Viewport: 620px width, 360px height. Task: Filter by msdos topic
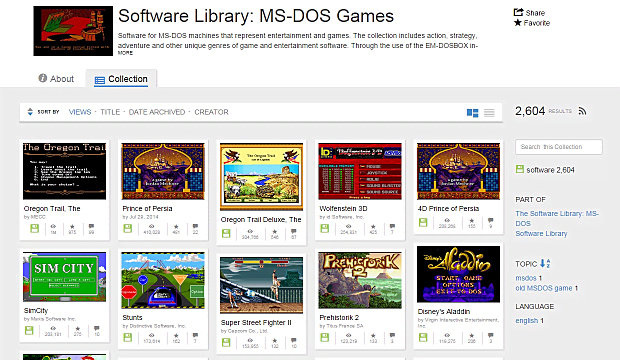[x=525, y=278]
